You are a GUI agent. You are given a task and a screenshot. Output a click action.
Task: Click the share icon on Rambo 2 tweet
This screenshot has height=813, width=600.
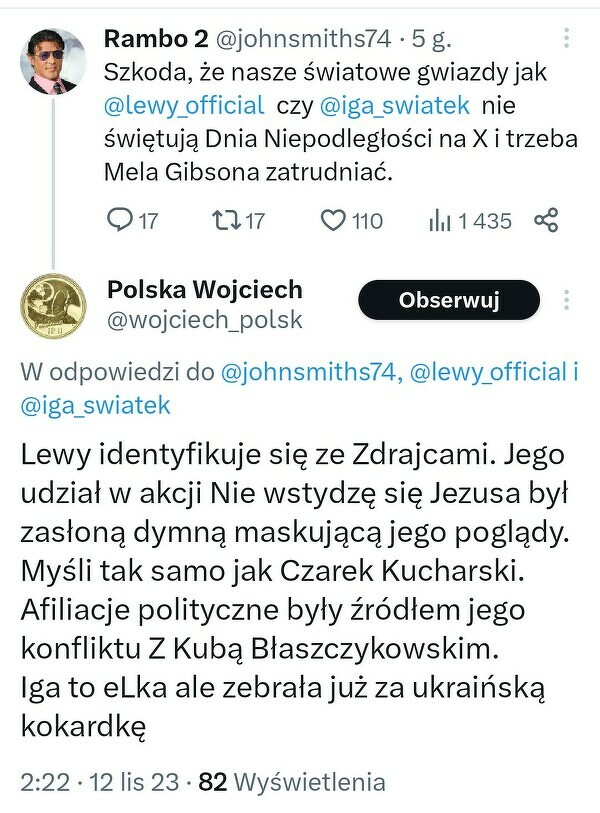pos(546,220)
